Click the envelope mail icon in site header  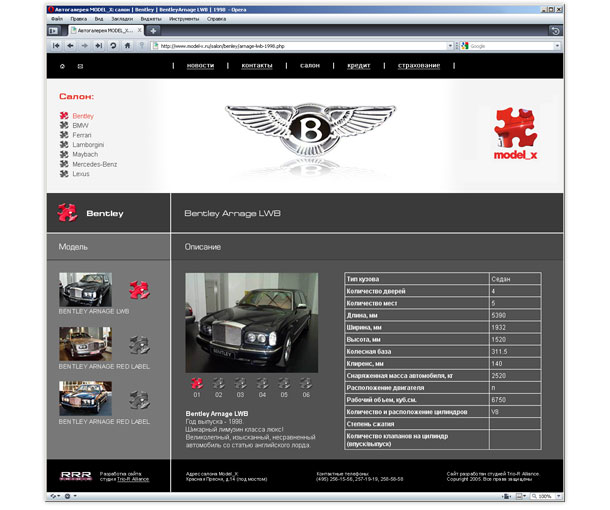80,67
